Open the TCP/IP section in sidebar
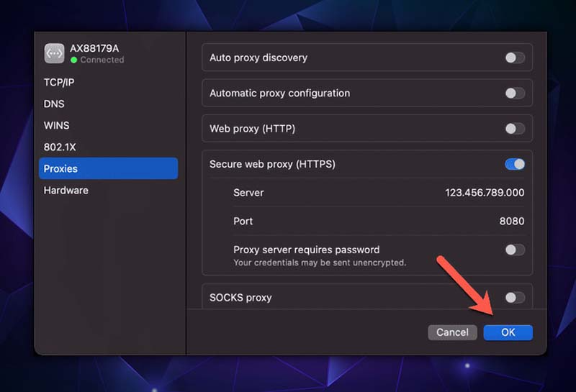The height and width of the screenshot is (392, 576). point(59,82)
